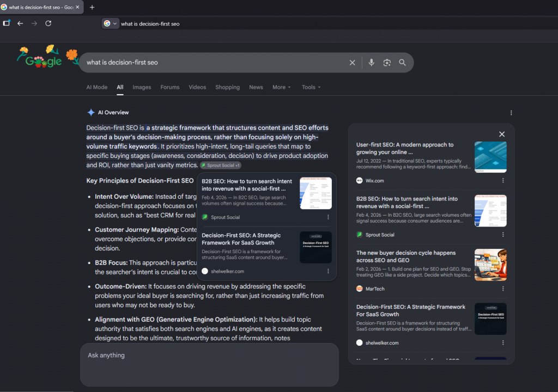
Task: Expand the More dropdown
Action: pyautogui.click(x=282, y=87)
